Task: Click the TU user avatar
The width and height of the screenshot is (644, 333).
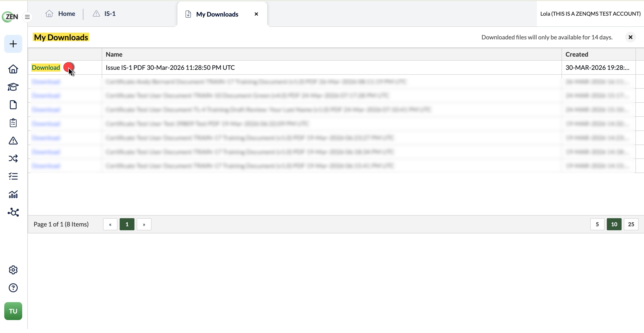Action: coord(13,311)
